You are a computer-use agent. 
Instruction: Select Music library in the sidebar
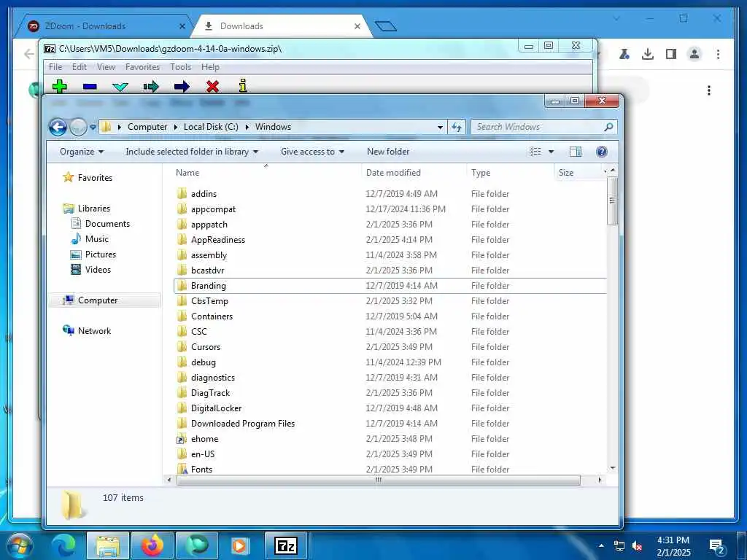(97, 239)
